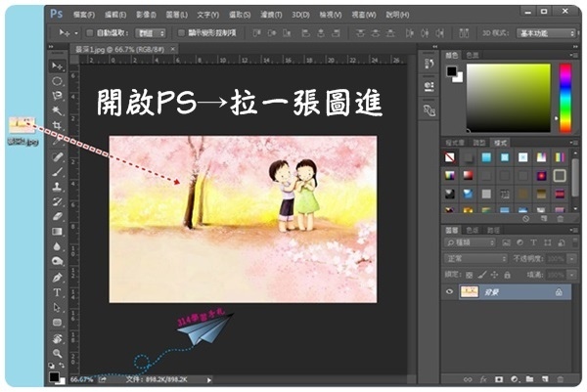Select the Gradient tool
The height and width of the screenshot is (392, 587).
click(x=58, y=232)
